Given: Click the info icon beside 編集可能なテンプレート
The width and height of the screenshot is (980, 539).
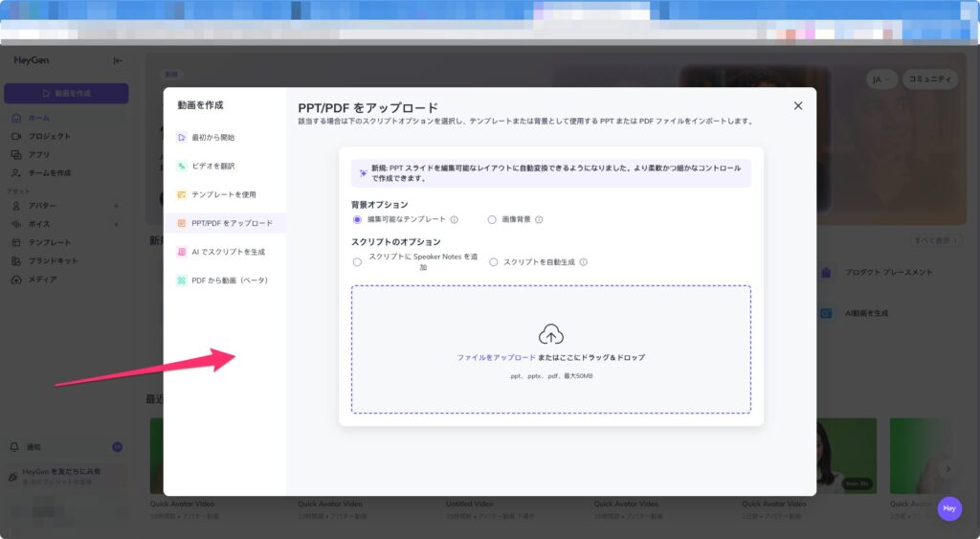Looking at the screenshot, I should tap(455, 219).
